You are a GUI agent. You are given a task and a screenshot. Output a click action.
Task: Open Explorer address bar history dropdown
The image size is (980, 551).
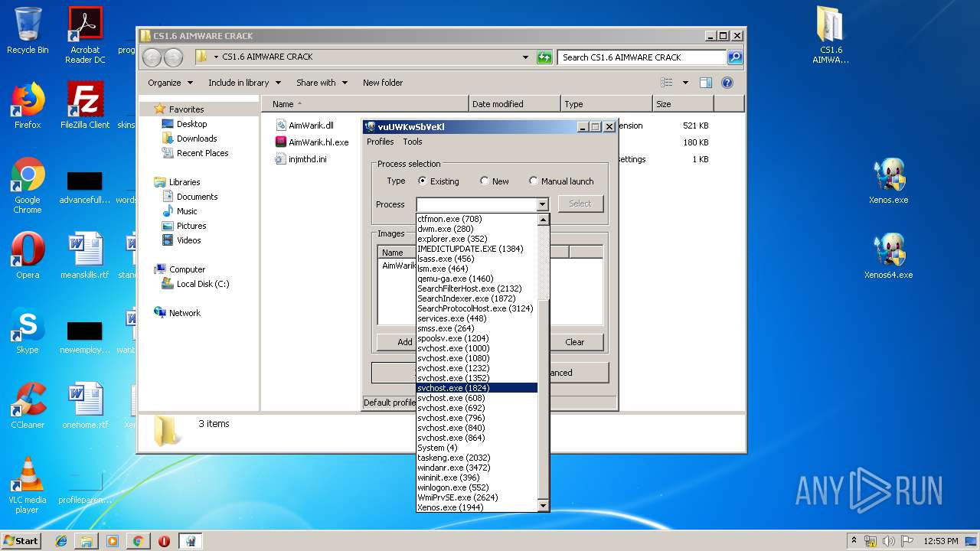tap(525, 57)
